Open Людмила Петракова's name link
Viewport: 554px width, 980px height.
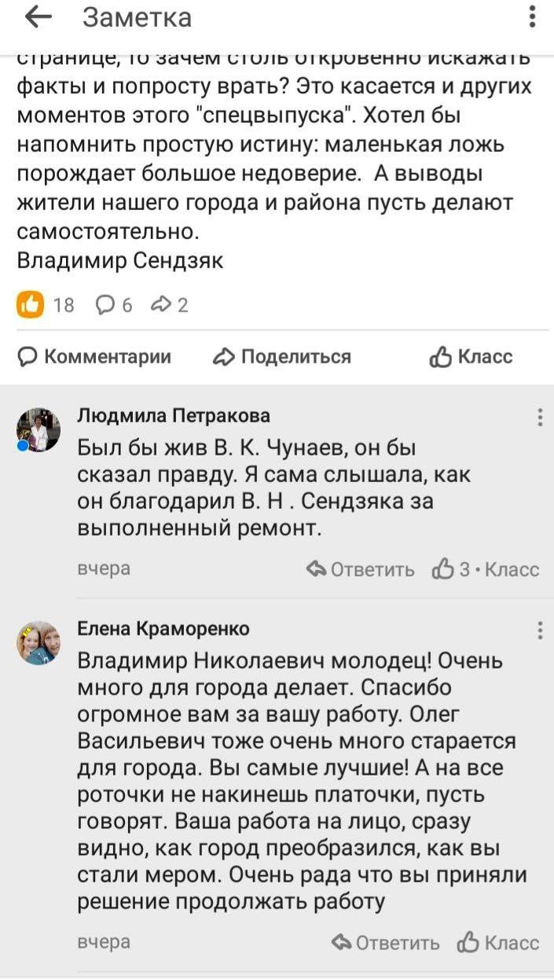pos(173,415)
